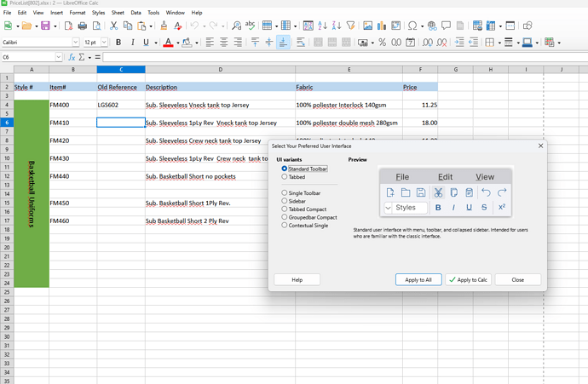
Task: Choose the Sidebar radio option
Action: pos(285,201)
